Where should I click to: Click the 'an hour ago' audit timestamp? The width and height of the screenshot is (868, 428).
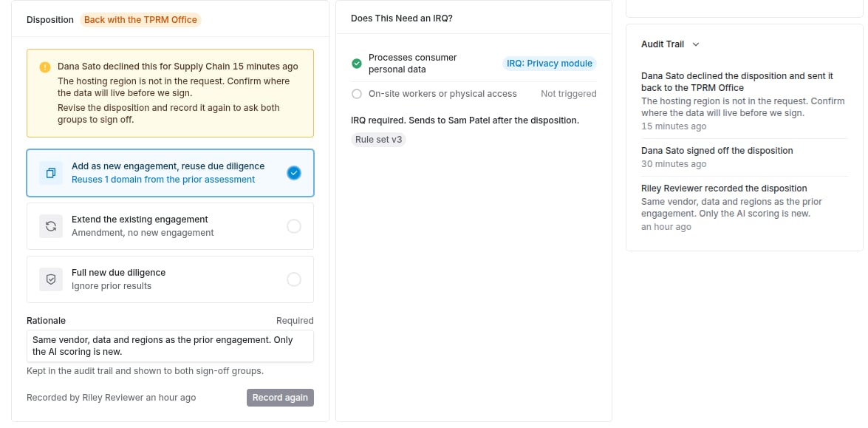(x=666, y=227)
